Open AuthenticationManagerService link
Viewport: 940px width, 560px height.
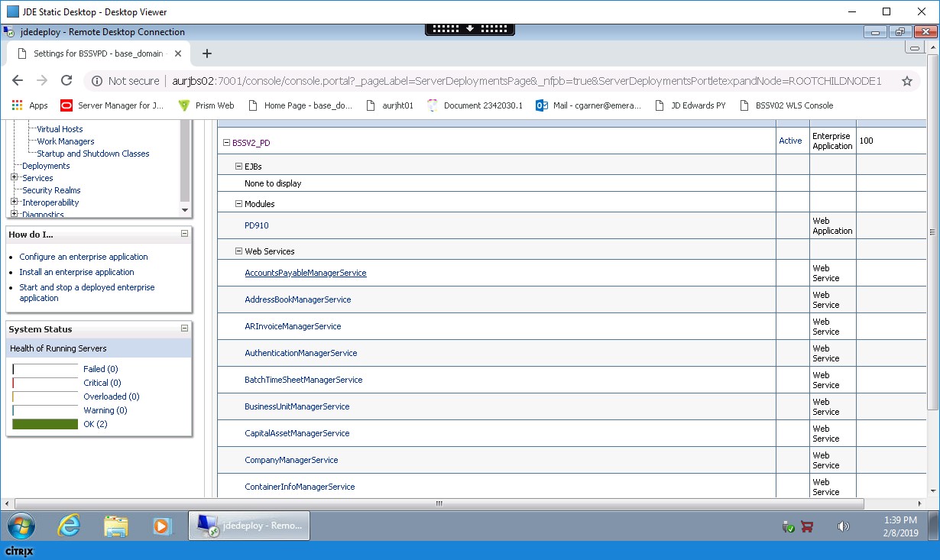(301, 353)
